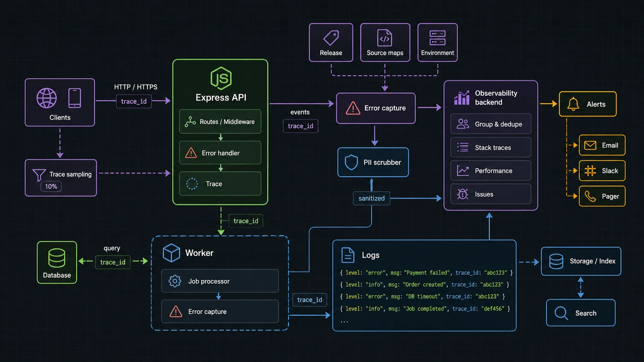644x362 pixels.
Task: Click the Performance line chart icon
Action: (x=463, y=170)
